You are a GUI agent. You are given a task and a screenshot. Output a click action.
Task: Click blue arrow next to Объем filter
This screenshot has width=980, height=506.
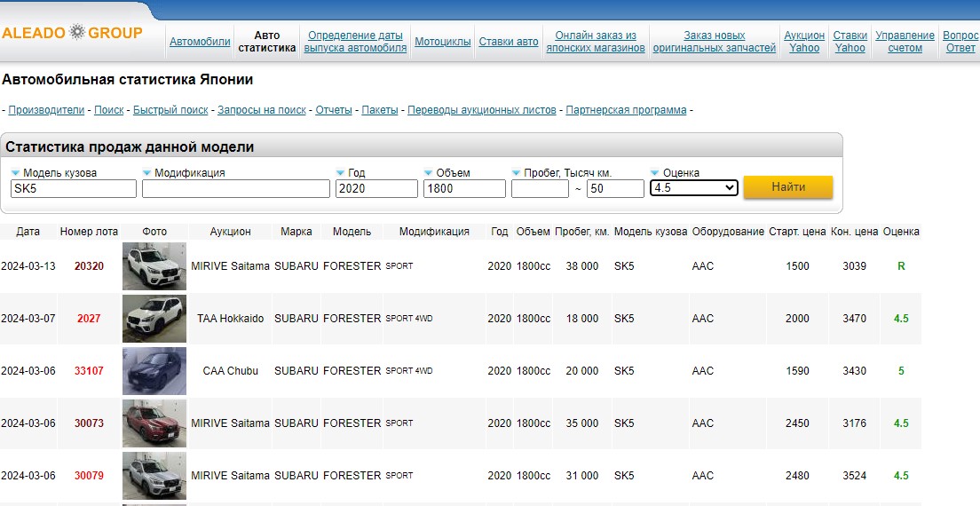coord(428,173)
